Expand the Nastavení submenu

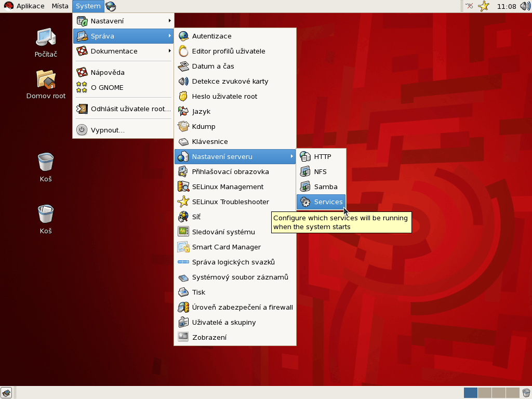point(123,21)
